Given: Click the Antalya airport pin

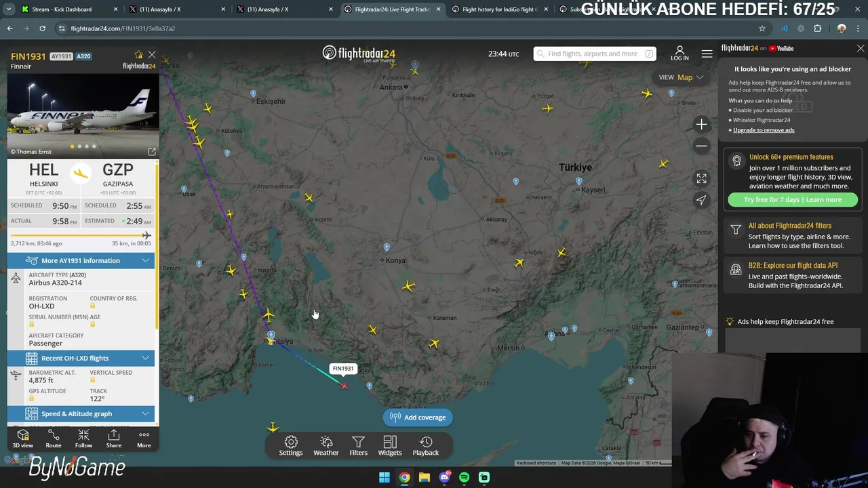Looking at the screenshot, I should pos(271,335).
